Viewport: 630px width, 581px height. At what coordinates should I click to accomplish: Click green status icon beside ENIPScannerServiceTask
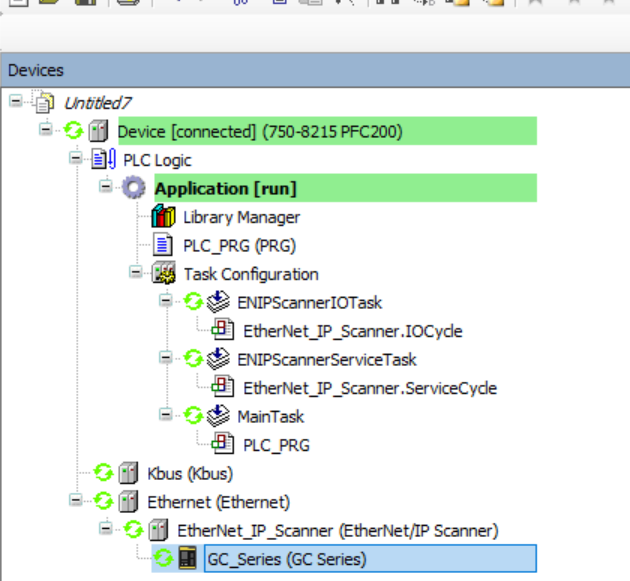tap(193, 358)
